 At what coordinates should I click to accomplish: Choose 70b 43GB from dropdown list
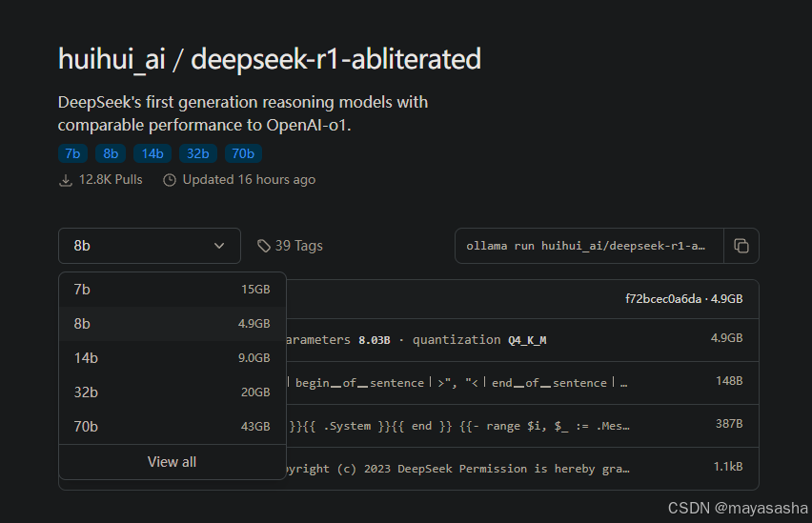click(173, 426)
